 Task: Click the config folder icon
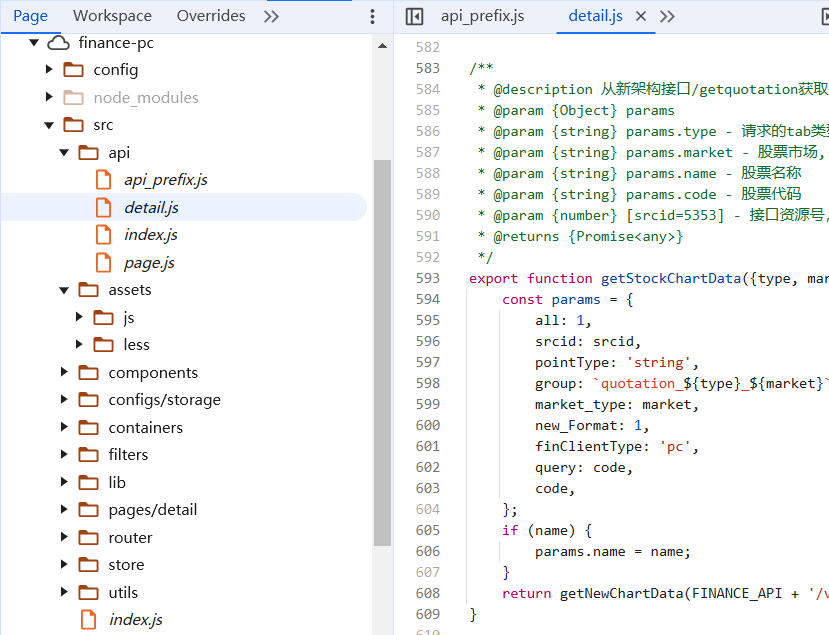coord(73,70)
